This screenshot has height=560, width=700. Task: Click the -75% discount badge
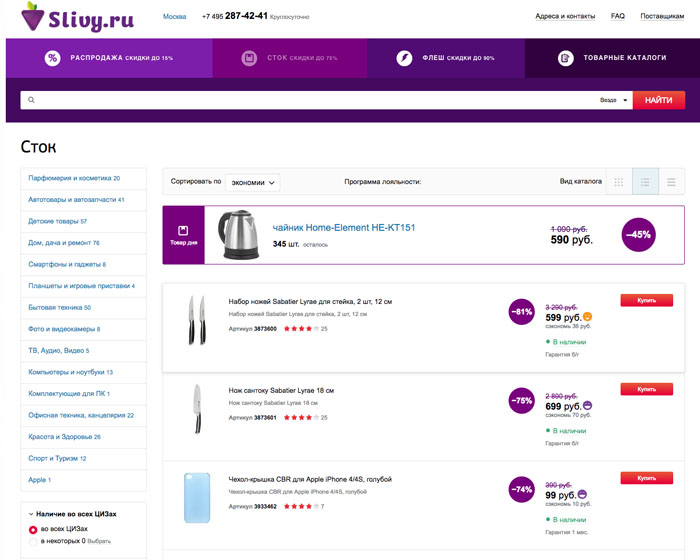(x=521, y=401)
